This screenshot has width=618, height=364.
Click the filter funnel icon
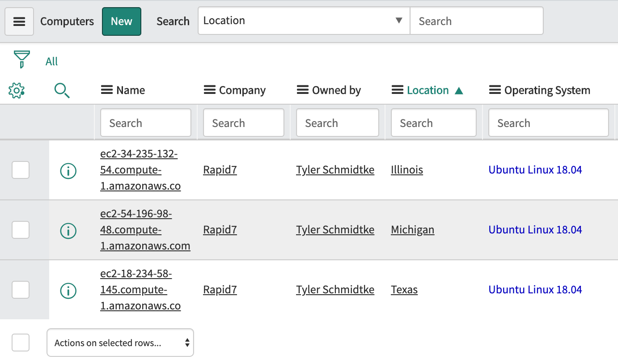21,59
